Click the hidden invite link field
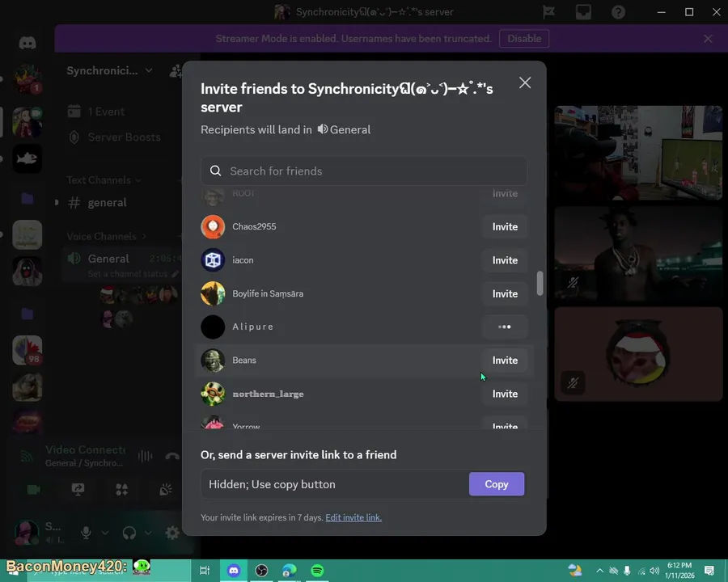The width and height of the screenshot is (728, 582). click(334, 484)
